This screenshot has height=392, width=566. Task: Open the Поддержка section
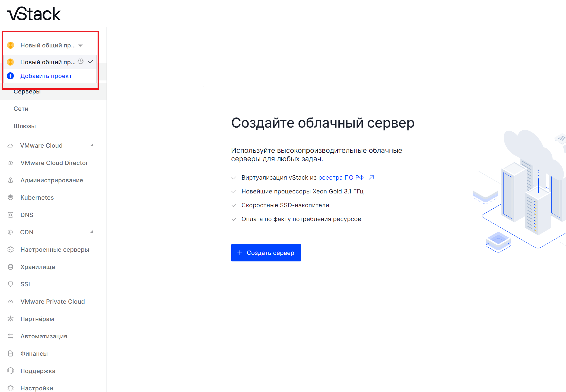tap(38, 371)
